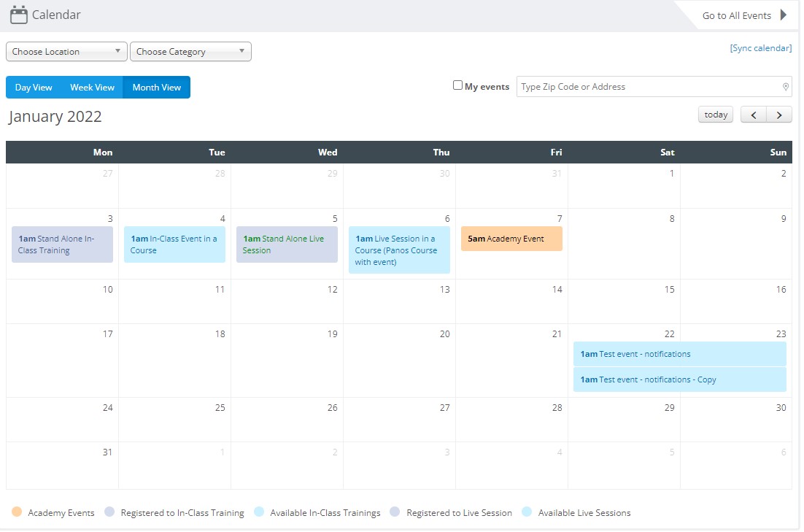Click the Fri column header
This screenshot has width=804, height=532.
click(x=557, y=153)
